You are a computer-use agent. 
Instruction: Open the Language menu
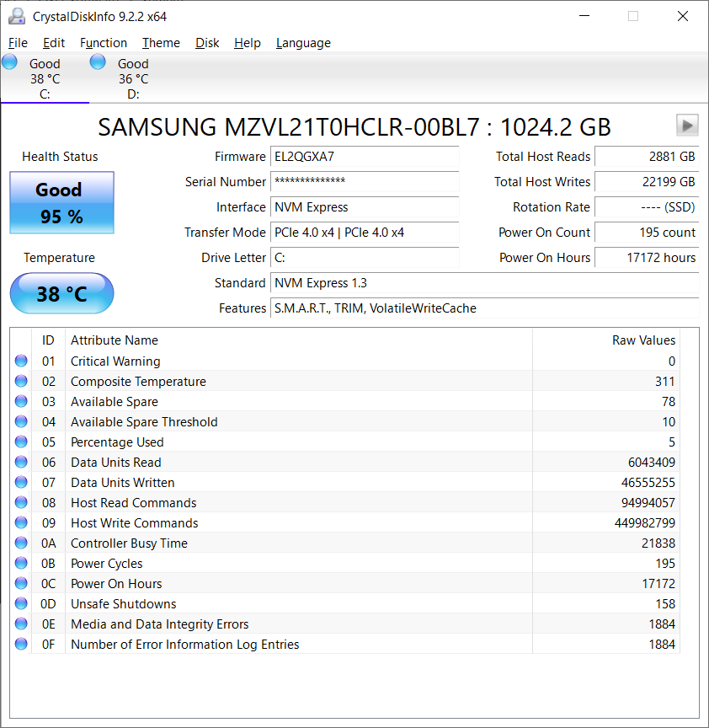coord(303,43)
